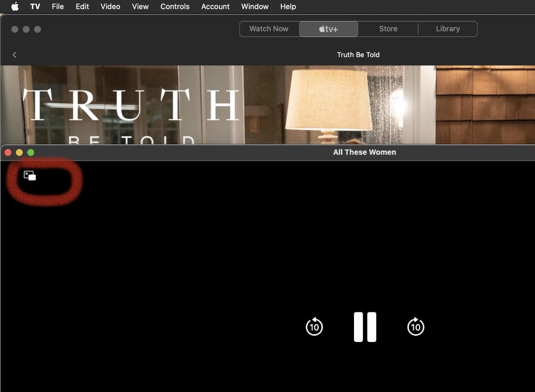Skip forward 10 seconds in video
Viewport: 535px width, 392px height.
416,327
